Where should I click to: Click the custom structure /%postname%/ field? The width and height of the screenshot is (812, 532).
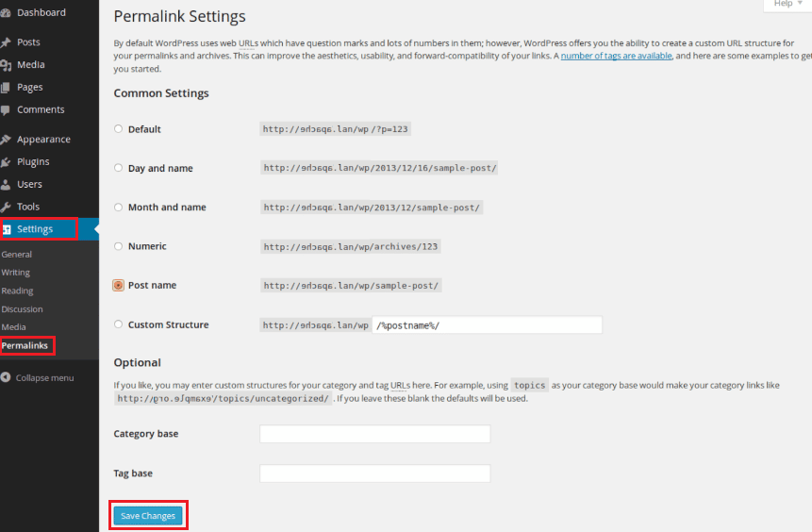[487, 324]
